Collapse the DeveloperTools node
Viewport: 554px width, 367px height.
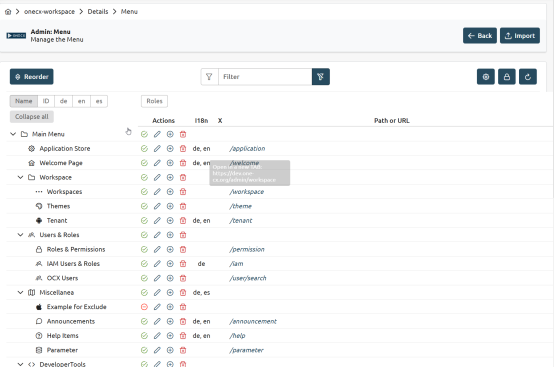(x=20, y=364)
